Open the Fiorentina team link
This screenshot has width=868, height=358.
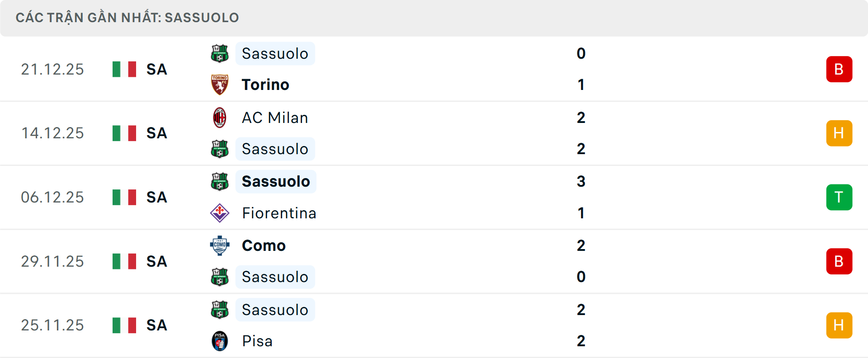tap(279, 213)
